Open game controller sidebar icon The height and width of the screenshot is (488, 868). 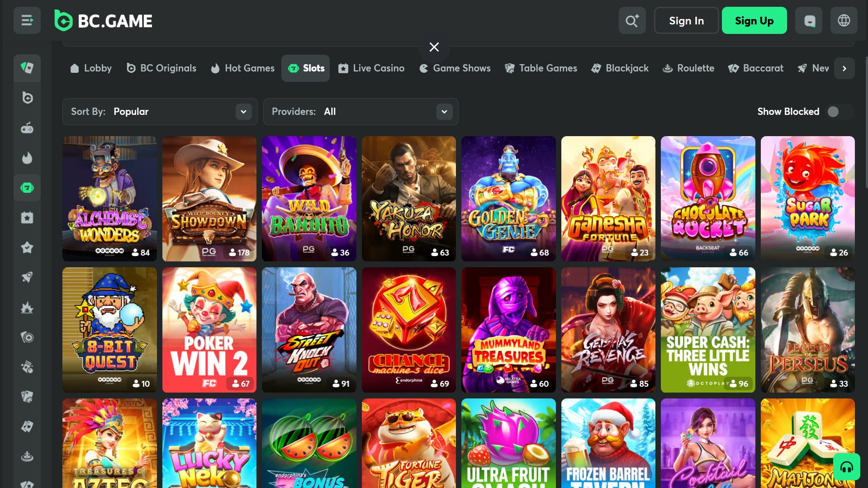(27, 128)
